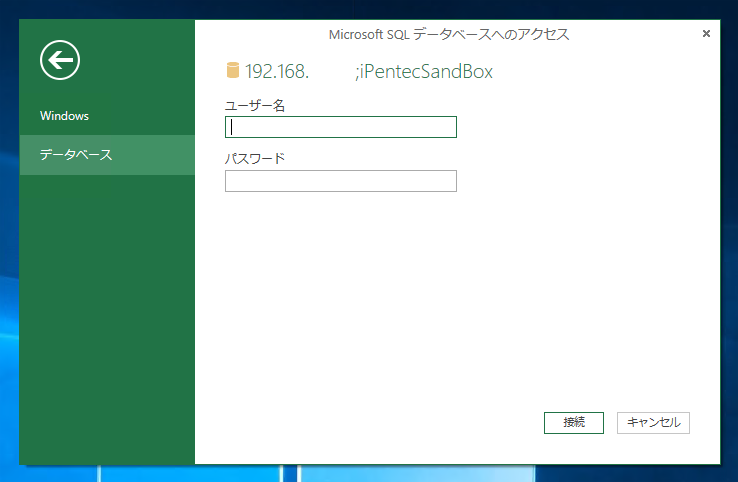Select the Windows authentication tab

pyautogui.click(x=107, y=116)
